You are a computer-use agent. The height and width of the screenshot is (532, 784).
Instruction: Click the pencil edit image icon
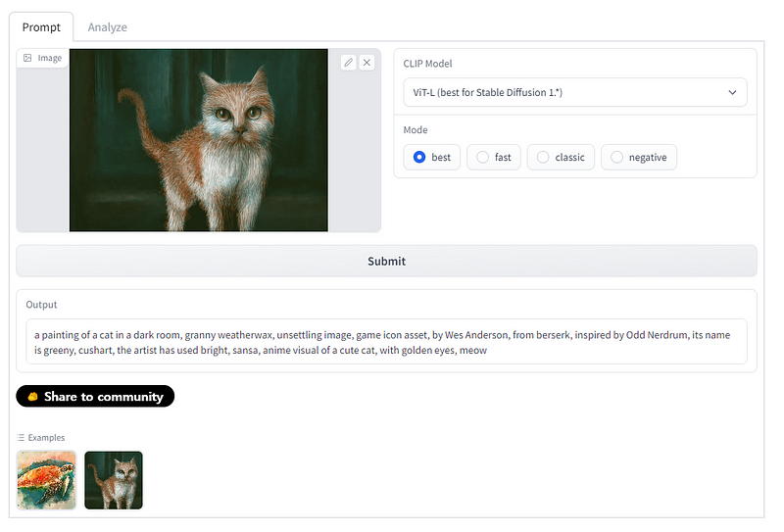pyautogui.click(x=349, y=63)
